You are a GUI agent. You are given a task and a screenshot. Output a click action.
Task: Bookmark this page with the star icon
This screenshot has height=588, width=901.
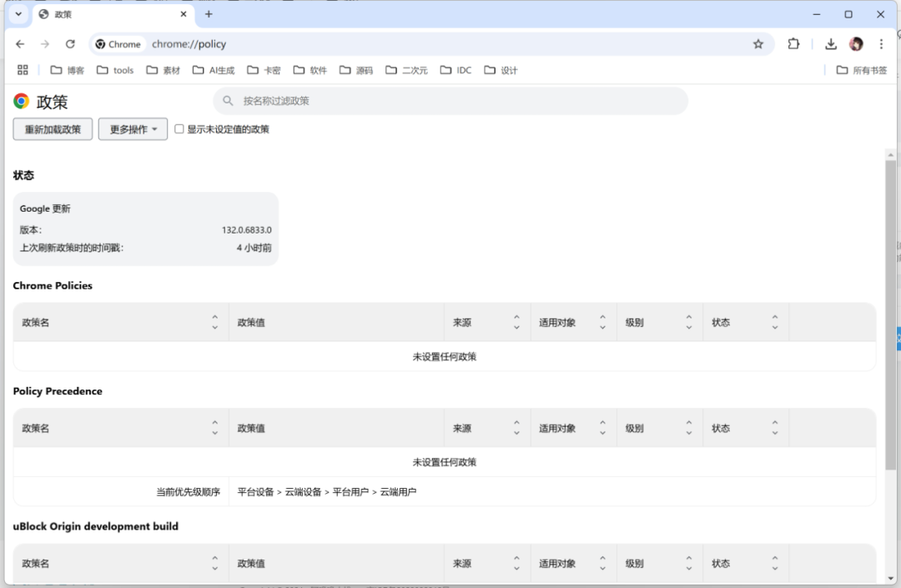pos(758,44)
